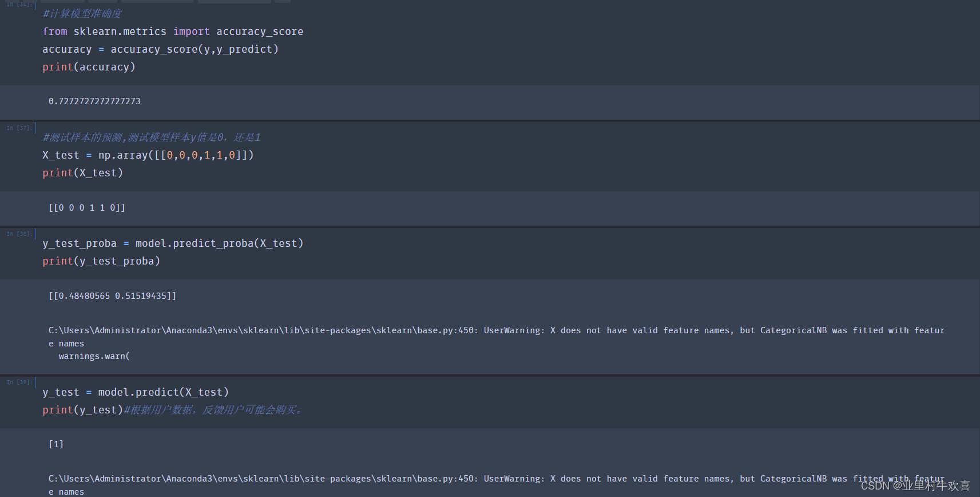The width and height of the screenshot is (980, 497).
Task: Click the X_test np.array code line
Action: (148, 155)
